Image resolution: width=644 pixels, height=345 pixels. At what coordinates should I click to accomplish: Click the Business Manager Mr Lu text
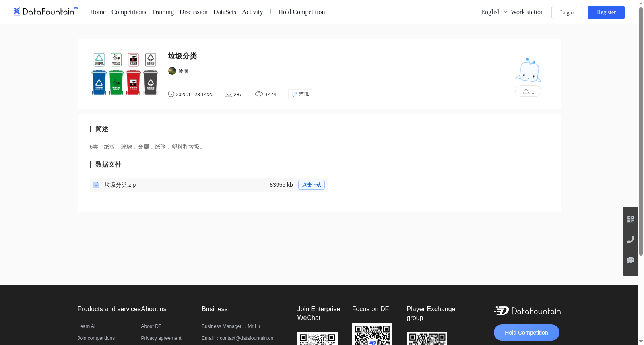click(x=231, y=326)
